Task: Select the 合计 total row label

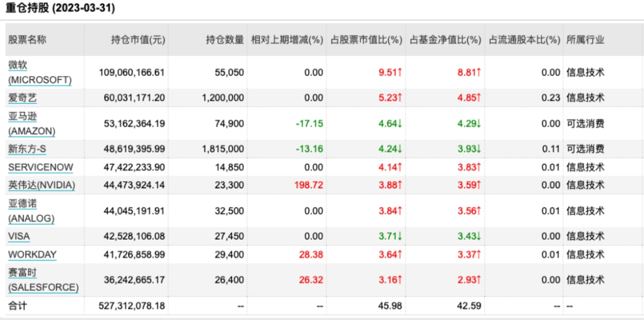Action: 18,306
